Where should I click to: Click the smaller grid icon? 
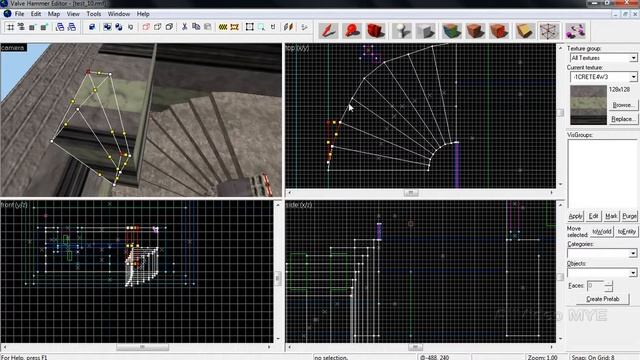point(32,27)
